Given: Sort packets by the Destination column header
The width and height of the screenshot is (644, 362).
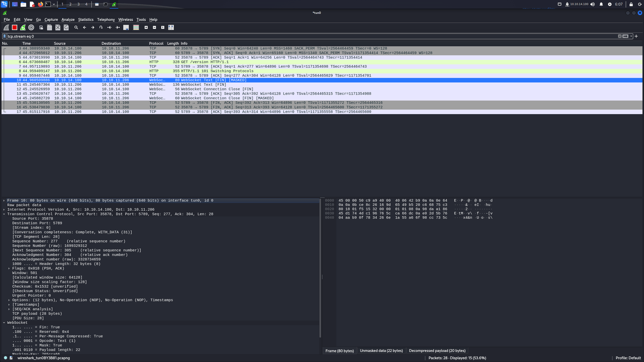Looking at the screenshot, I should (124, 43).
